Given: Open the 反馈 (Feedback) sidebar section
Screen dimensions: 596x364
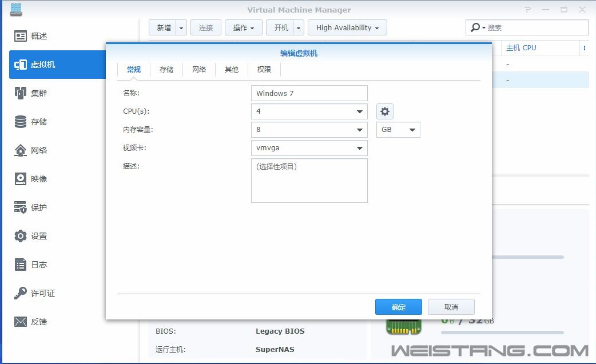Looking at the screenshot, I should pyautogui.click(x=34, y=322).
